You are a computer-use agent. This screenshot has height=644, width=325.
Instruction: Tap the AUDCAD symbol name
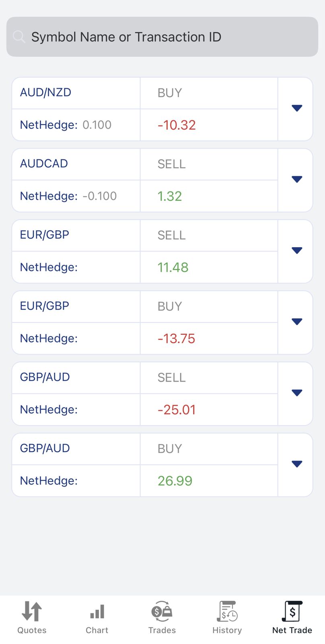click(44, 164)
